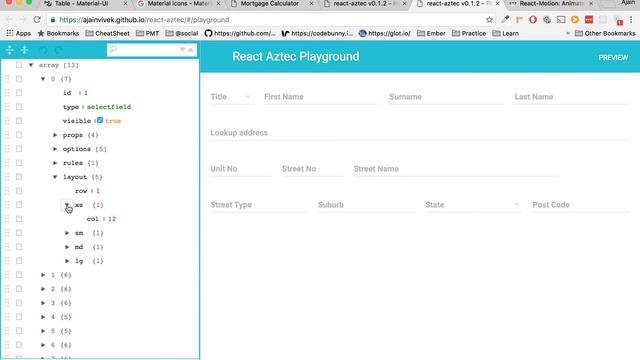Tick the checkbox beside col row

19,219
